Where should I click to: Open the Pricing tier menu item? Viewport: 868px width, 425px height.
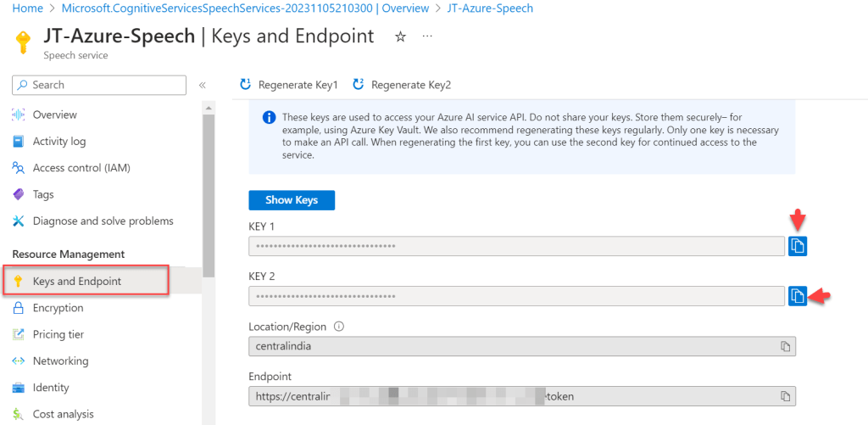(58, 335)
